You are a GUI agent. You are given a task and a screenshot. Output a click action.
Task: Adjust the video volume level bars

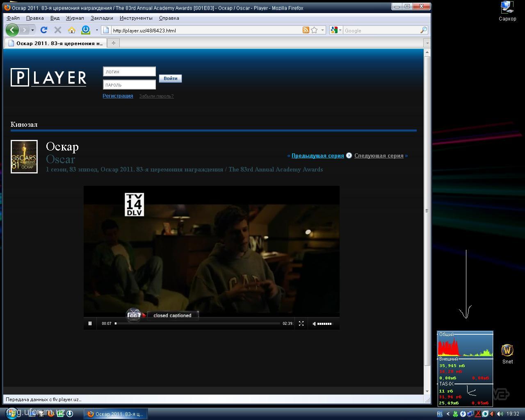pos(324,323)
